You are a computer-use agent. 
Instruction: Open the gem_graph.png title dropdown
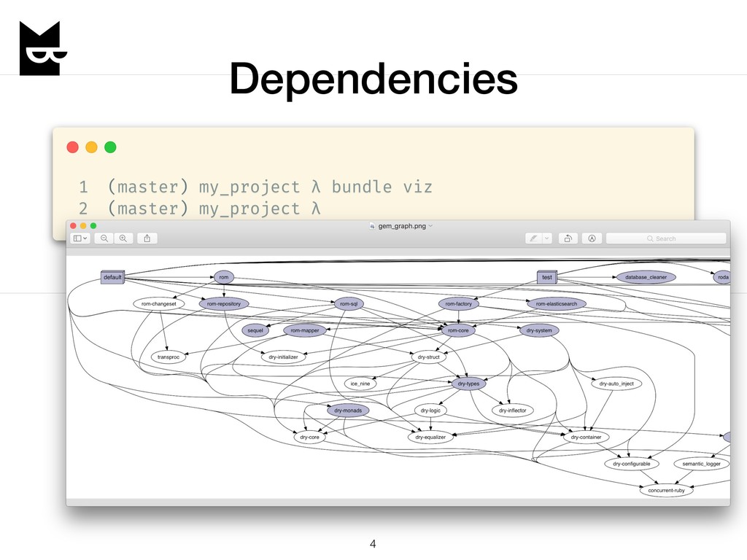click(430, 226)
